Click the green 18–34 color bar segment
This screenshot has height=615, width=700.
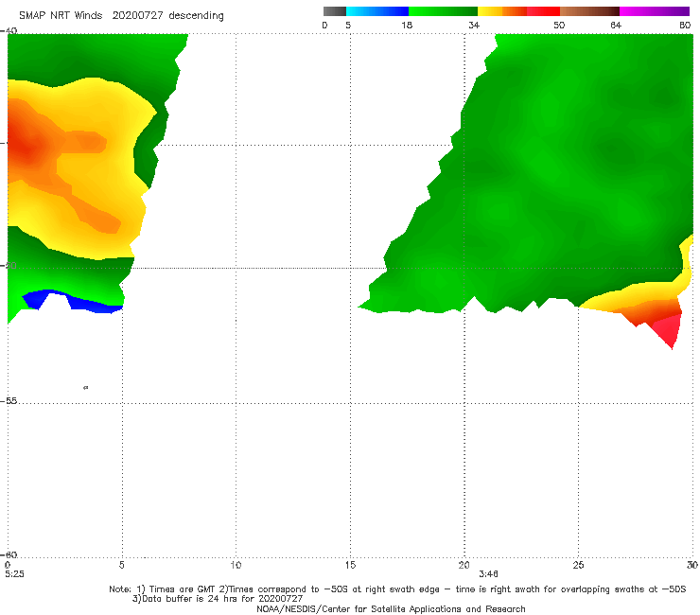tap(443, 11)
